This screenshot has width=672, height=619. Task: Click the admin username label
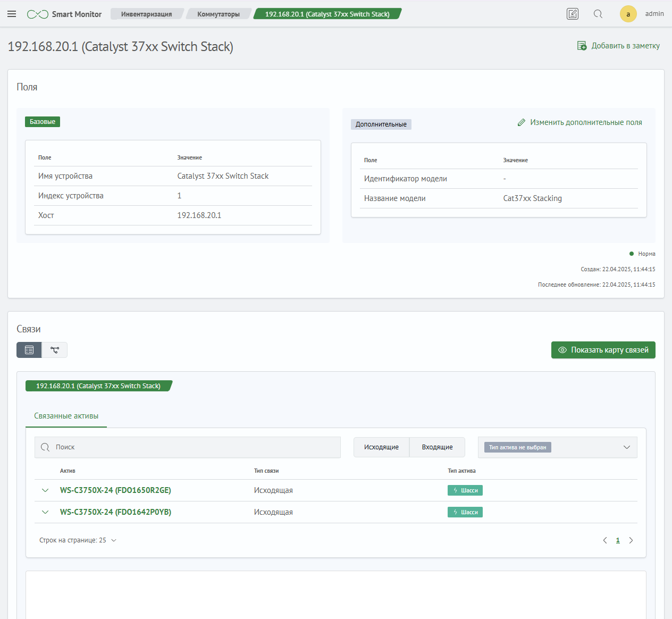pyautogui.click(x=654, y=14)
